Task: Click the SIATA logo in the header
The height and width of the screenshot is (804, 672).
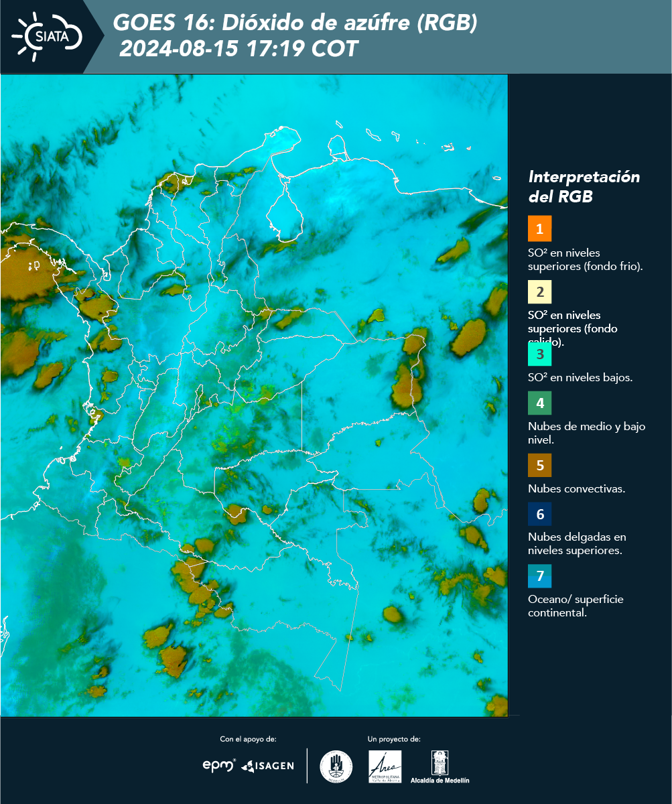Action: point(48,36)
